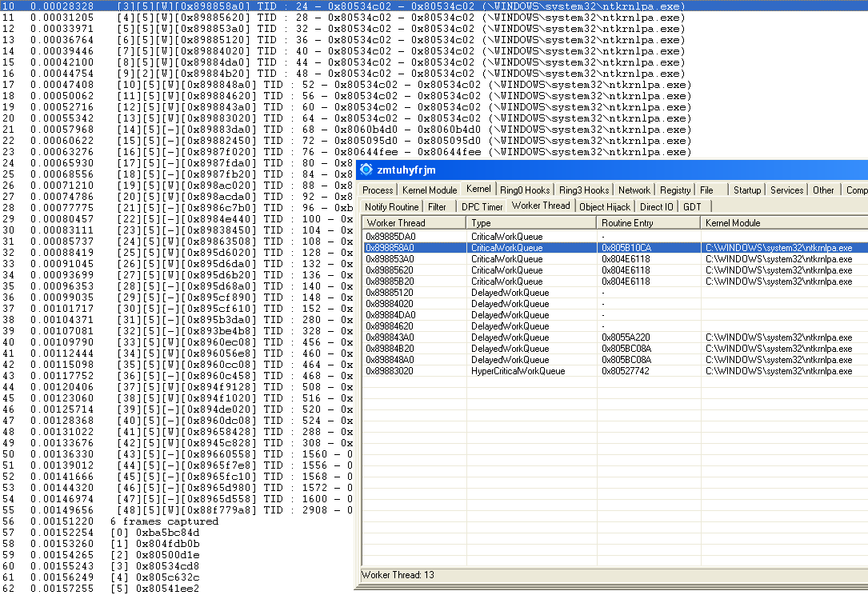Sort by the Type column header
This screenshot has width=868, height=595.
(531, 223)
